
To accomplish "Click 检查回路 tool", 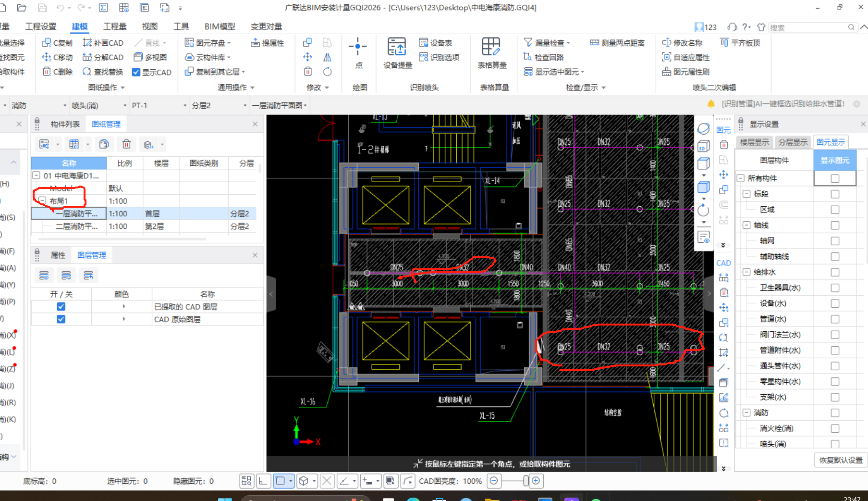I will (544, 57).
